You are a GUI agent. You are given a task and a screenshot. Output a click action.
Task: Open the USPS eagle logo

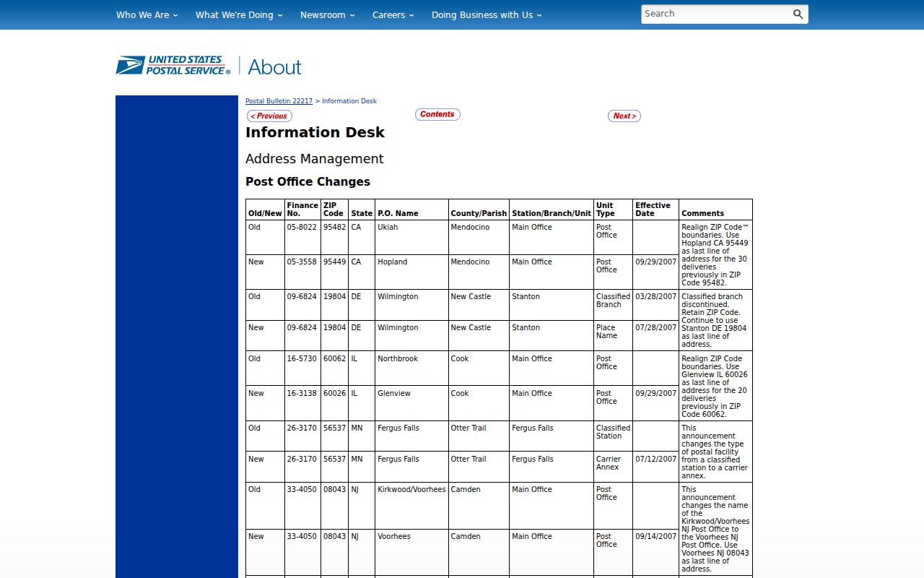(x=173, y=66)
